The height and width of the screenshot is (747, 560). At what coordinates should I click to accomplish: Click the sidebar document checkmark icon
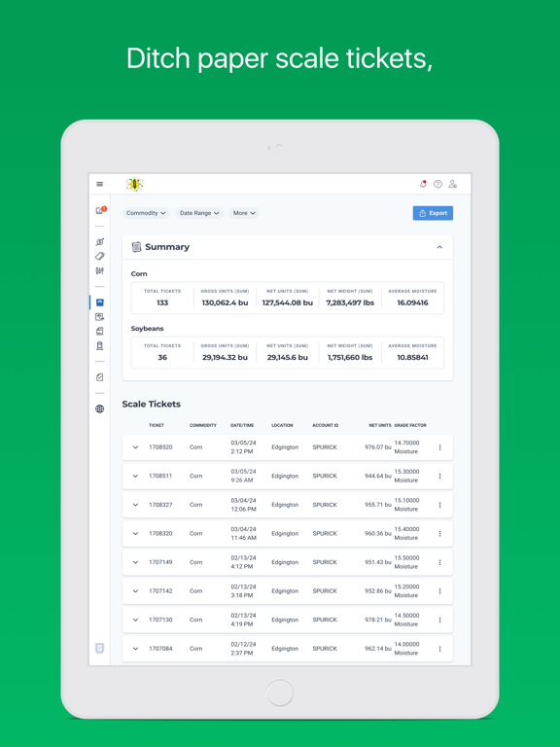coord(99,377)
